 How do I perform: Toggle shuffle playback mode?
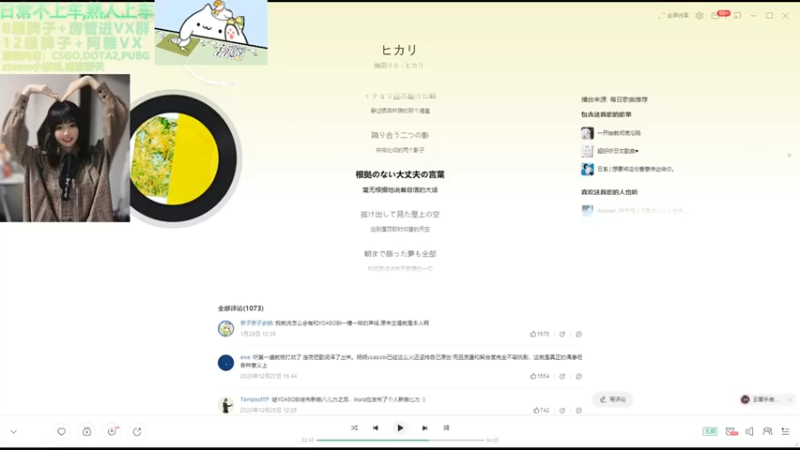tap(354, 428)
